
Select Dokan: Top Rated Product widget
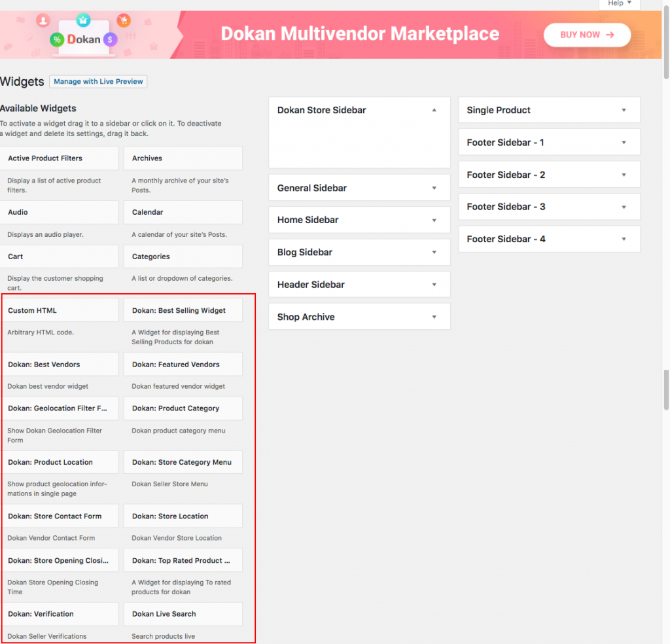click(x=183, y=560)
